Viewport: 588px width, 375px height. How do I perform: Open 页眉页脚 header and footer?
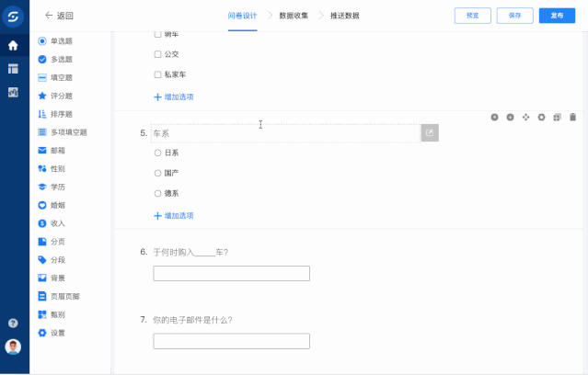click(x=59, y=296)
